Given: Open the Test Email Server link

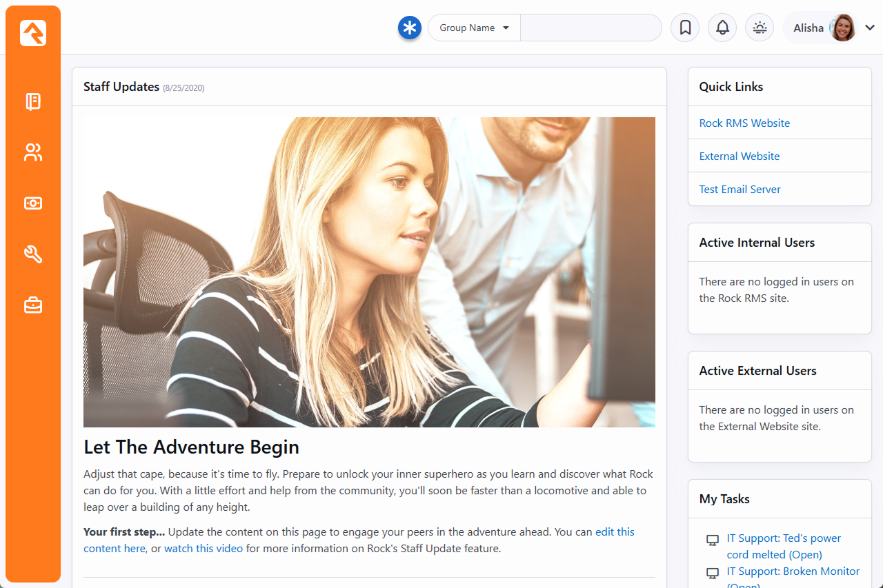Looking at the screenshot, I should click(x=740, y=190).
